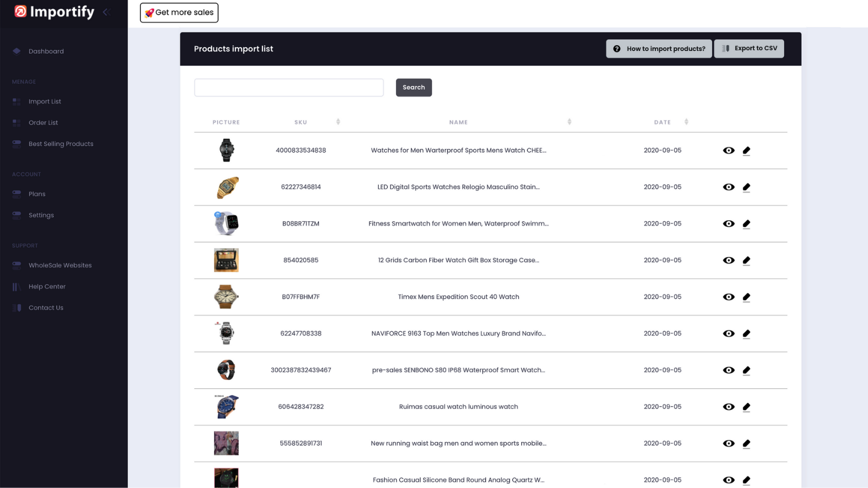Open the Order List page
The width and height of the screenshot is (868, 488).
point(43,123)
